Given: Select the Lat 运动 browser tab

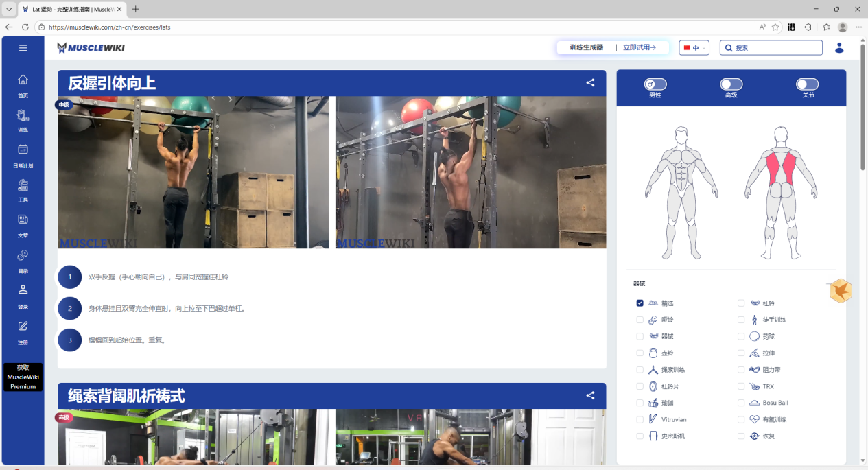Looking at the screenshot, I should click(71, 9).
